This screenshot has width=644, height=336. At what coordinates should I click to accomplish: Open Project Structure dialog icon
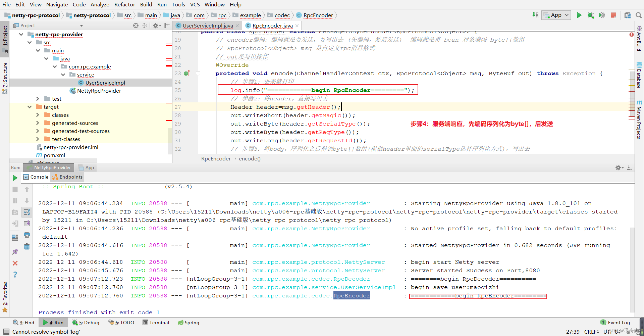click(628, 15)
